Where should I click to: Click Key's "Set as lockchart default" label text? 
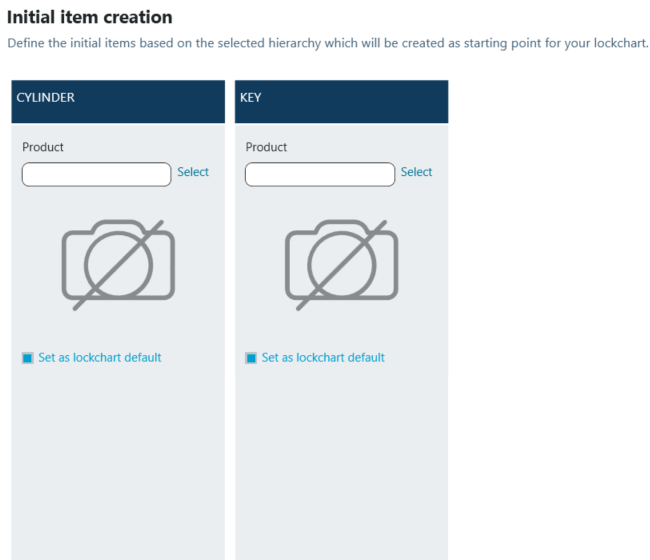[323, 358]
